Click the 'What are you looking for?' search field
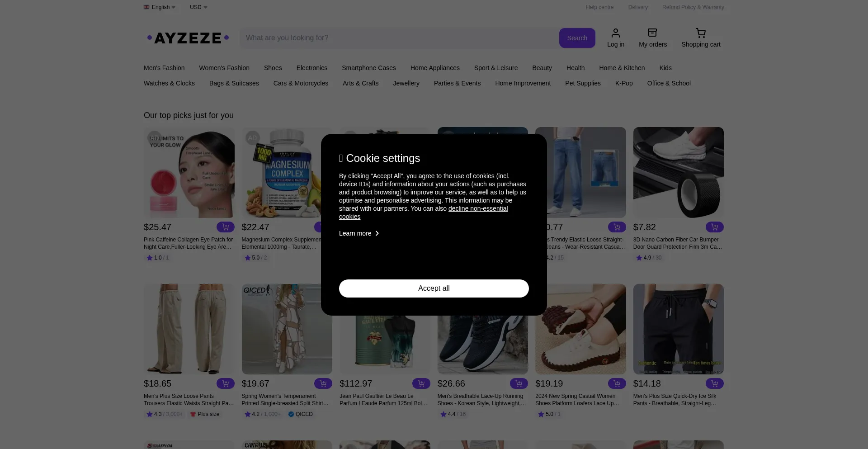 pos(399,38)
